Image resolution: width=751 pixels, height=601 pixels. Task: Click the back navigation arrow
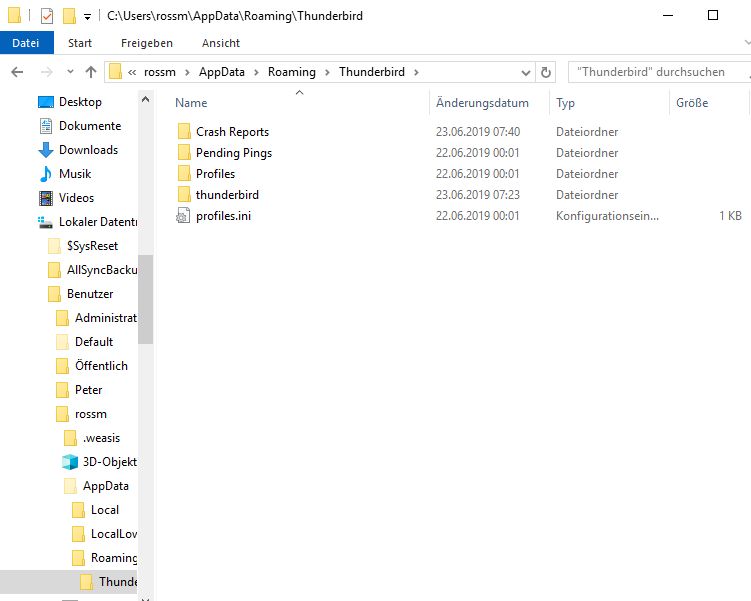(x=17, y=72)
